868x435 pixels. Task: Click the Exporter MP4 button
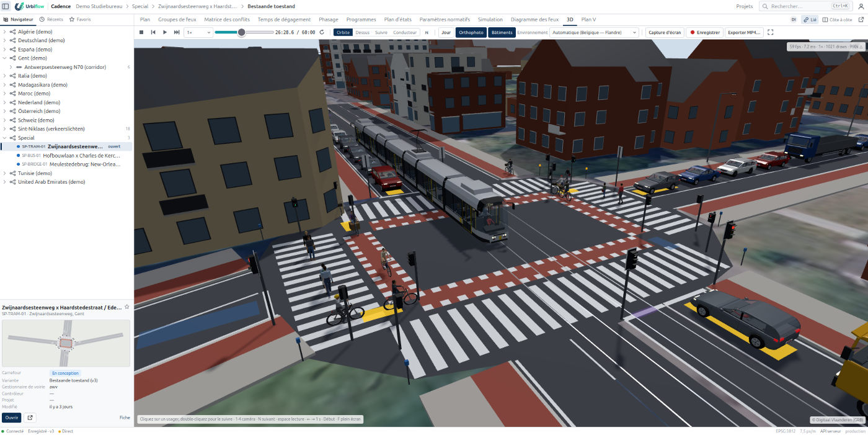coord(743,32)
